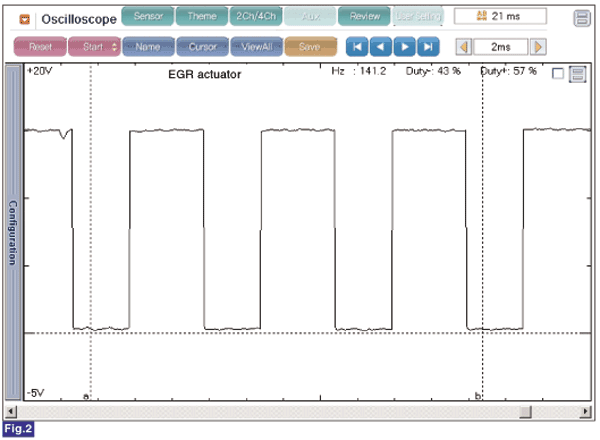Click the channel panel layout icon
Image resolution: width=600 pixels, height=440 pixels.
(x=577, y=74)
